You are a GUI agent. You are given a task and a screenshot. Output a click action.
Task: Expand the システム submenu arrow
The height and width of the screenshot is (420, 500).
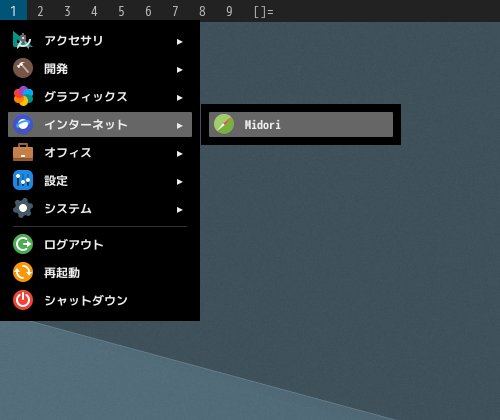(x=180, y=210)
